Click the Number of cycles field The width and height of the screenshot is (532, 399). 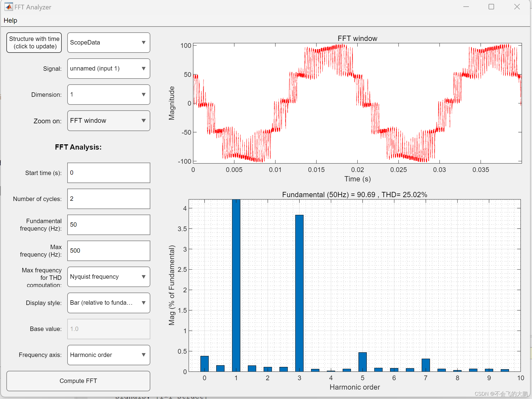pos(109,199)
